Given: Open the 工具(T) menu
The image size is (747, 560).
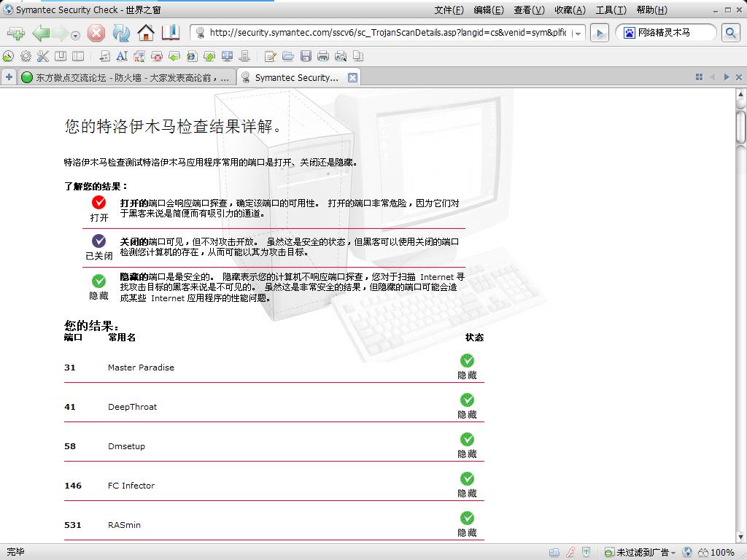Looking at the screenshot, I should 611,10.
